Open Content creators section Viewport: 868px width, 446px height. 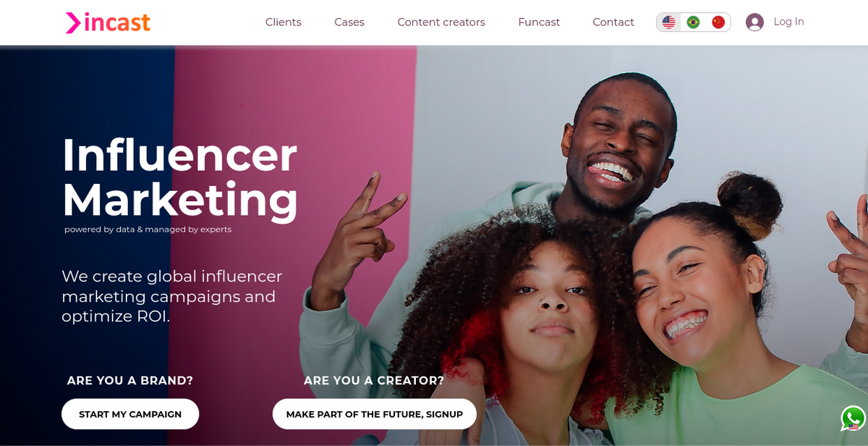(x=441, y=22)
